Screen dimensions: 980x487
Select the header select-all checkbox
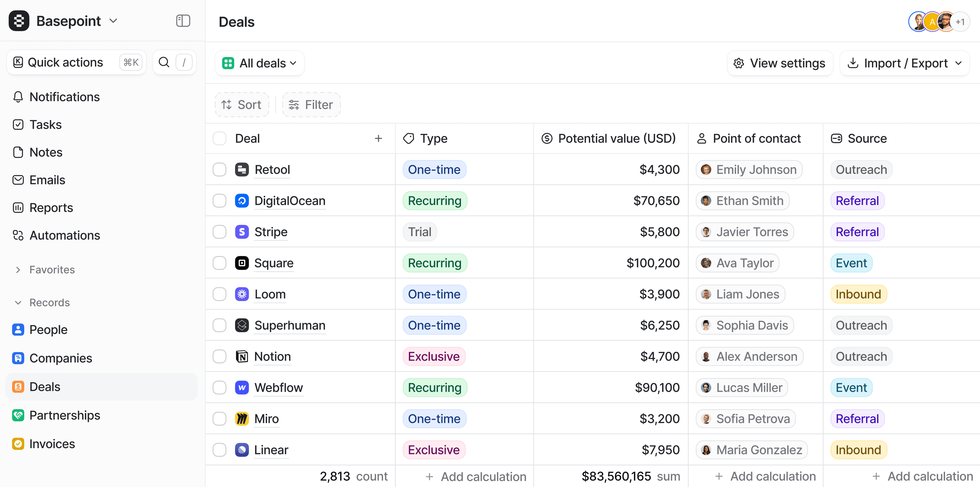[219, 138]
